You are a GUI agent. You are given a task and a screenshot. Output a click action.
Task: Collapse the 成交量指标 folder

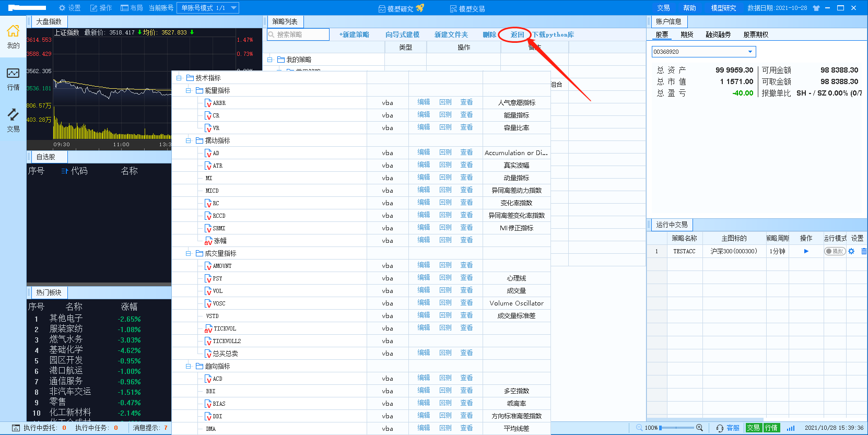pos(189,253)
